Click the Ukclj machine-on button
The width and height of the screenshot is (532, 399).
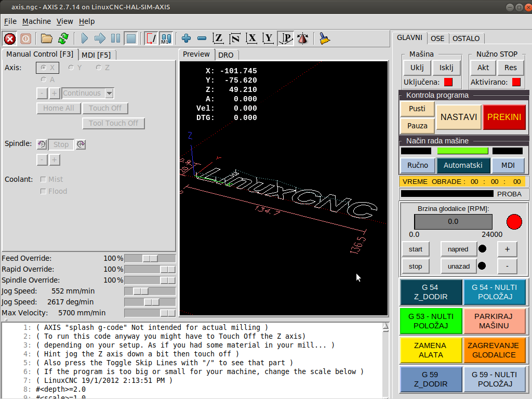tap(417, 68)
